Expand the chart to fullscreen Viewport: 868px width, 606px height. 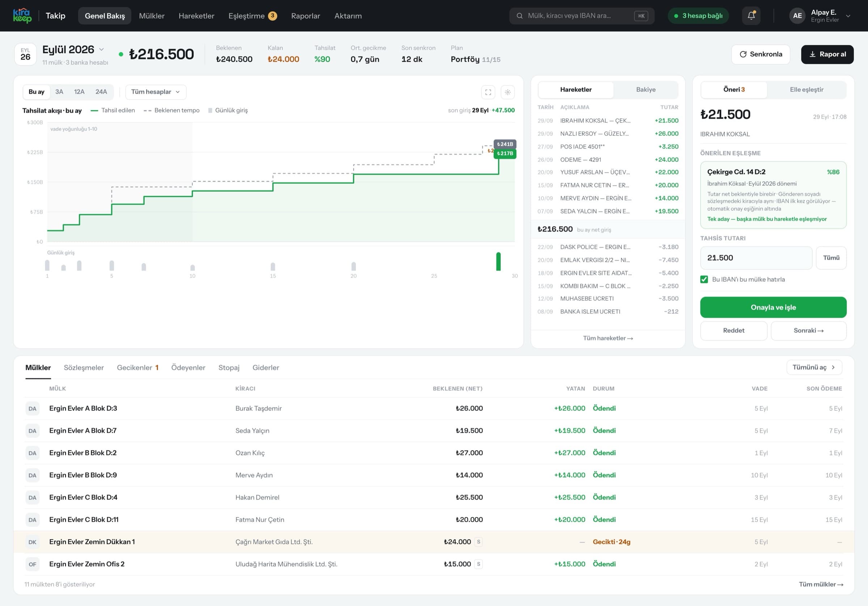coord(488,92)
